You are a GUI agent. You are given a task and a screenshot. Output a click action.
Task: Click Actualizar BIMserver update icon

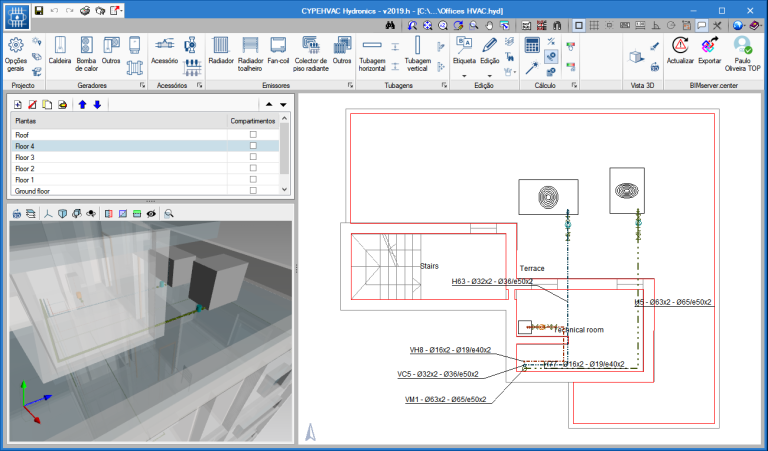[x=680, y=50]
